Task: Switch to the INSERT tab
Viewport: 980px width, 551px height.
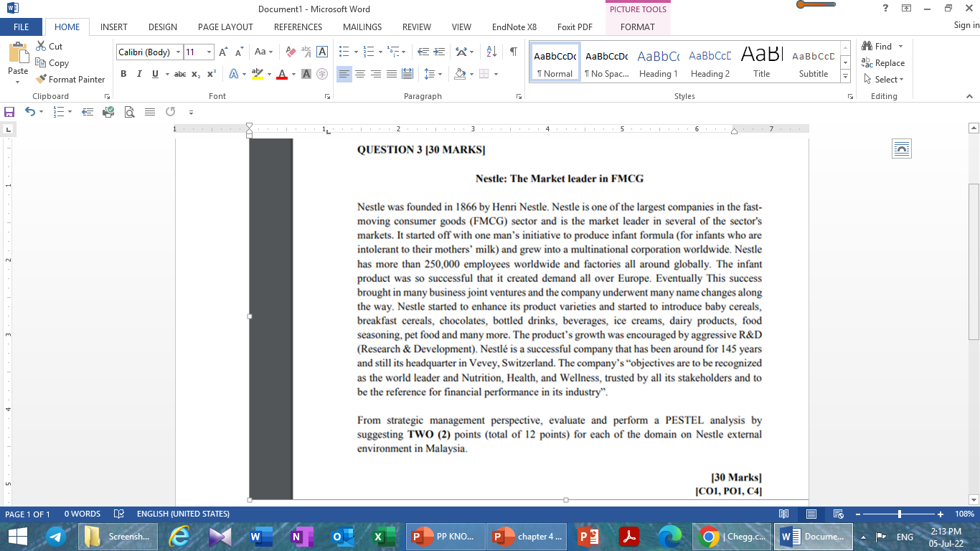Action: tap(114, 27)
